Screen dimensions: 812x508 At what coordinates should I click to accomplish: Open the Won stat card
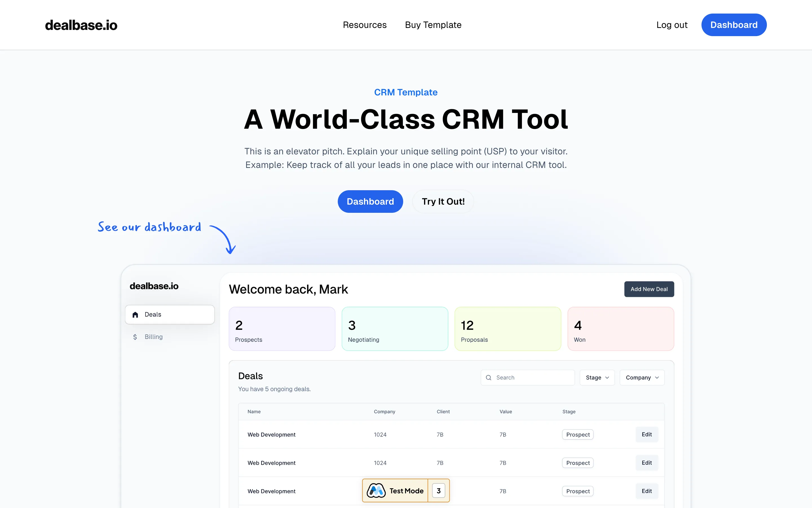pos(621,329)
